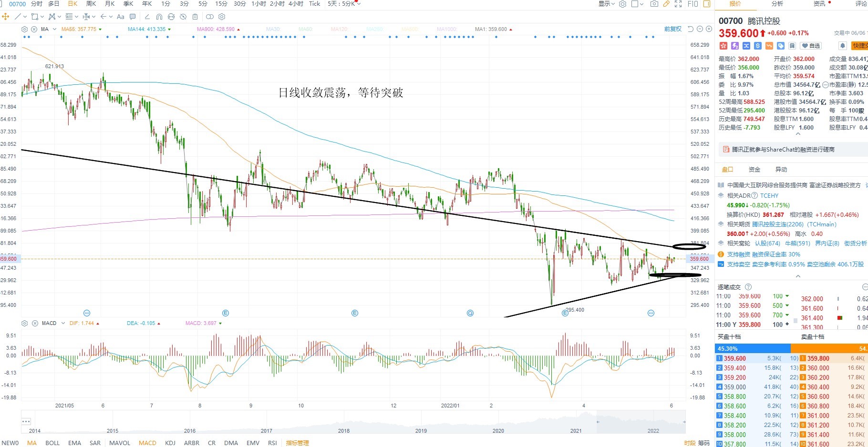The width and height of the screenshot is (868, 447).
Task: Open 前复权 adjustment selector
Action: pyautogui.click(x=673, y=29)
